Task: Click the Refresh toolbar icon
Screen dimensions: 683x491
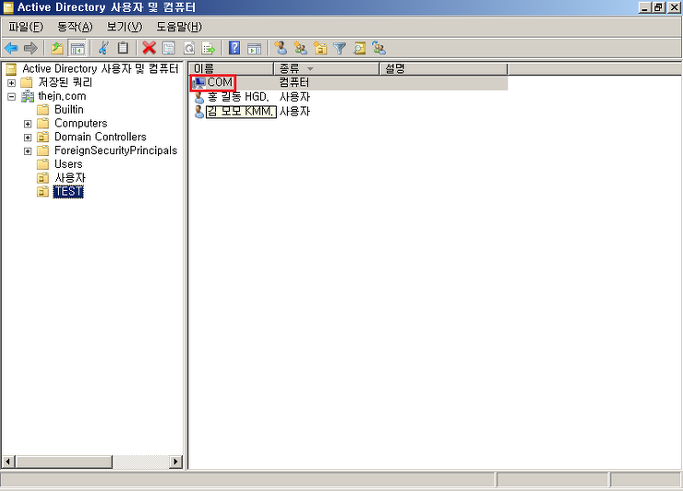Action: (x=189, y=48)
